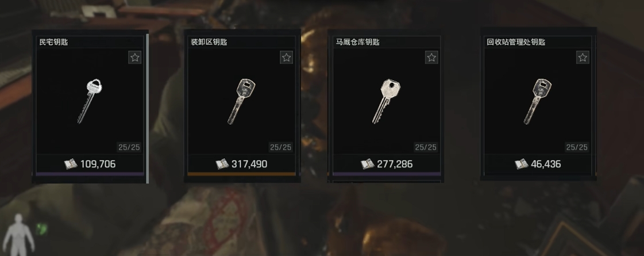
Task: Click the 回收站管理处钥匙 title text
Action: point(516,42)
